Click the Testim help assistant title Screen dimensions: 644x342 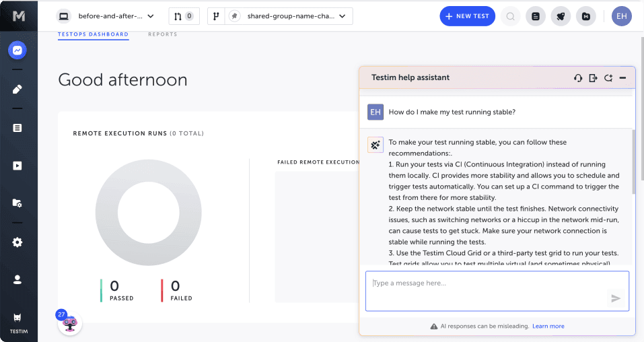(410, 77)
